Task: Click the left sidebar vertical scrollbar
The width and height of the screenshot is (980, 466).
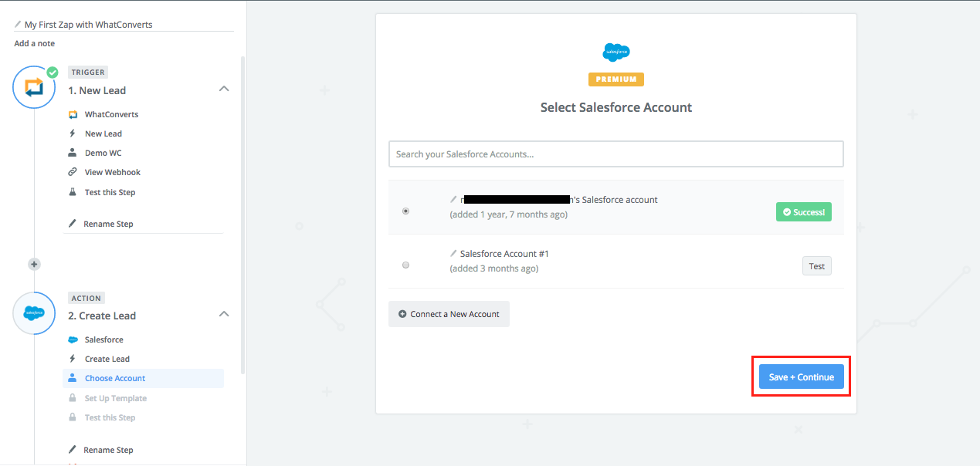Action: click(x=244, y=214)
